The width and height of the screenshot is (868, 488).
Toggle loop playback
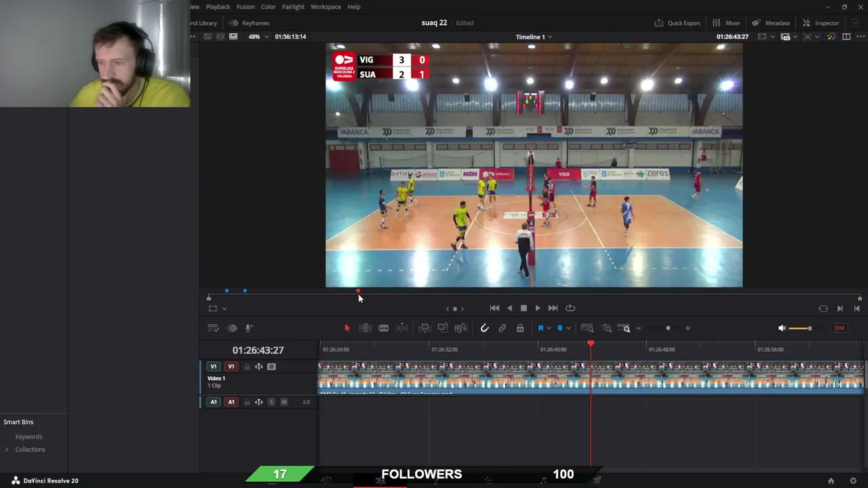(570, 308)
